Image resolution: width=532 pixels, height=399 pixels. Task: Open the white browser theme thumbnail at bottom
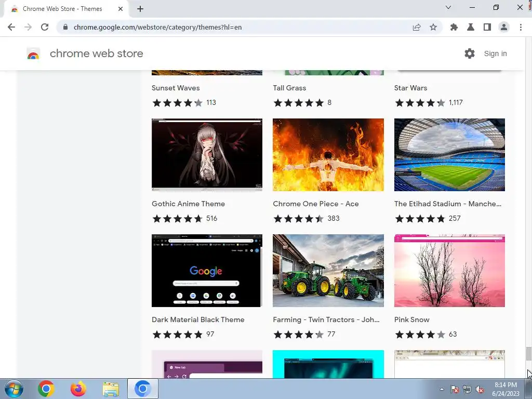449,364
